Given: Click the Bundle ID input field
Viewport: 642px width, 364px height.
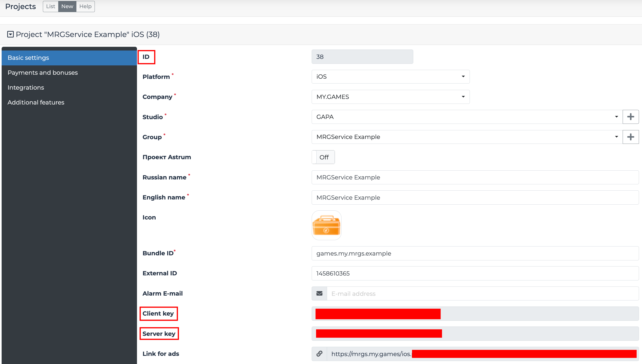Looking at the screenshot, I should coord(475,253).
